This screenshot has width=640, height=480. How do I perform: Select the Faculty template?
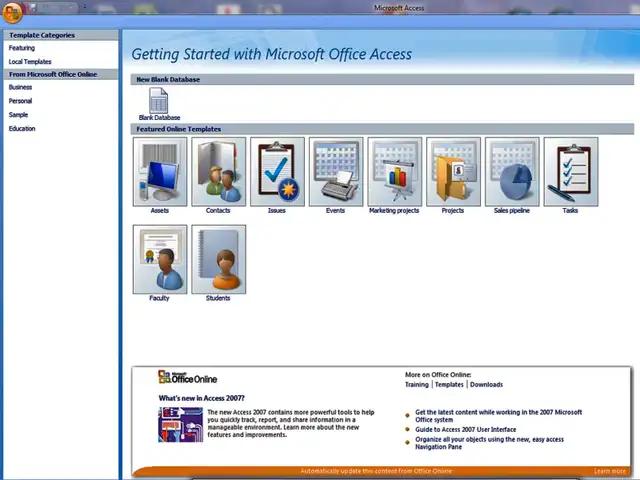point(160,263)
